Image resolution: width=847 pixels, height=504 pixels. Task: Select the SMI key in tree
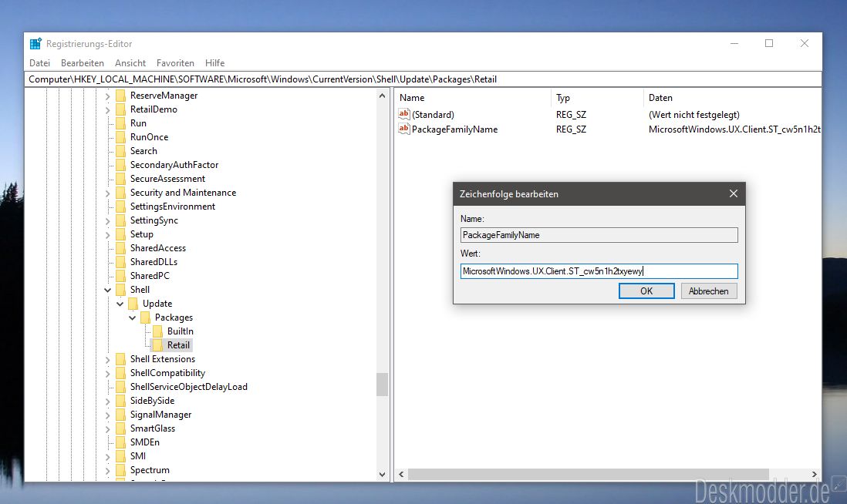[138, 456]
